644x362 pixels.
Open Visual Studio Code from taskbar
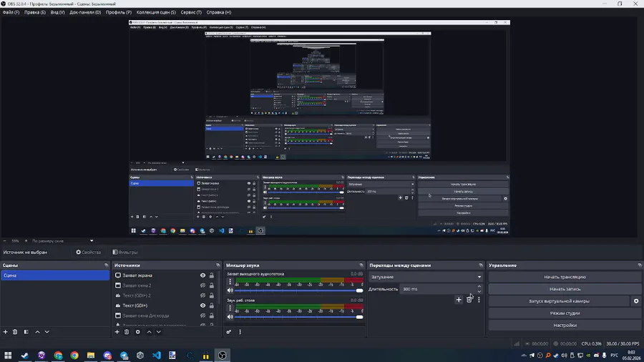tap(157, 355)
